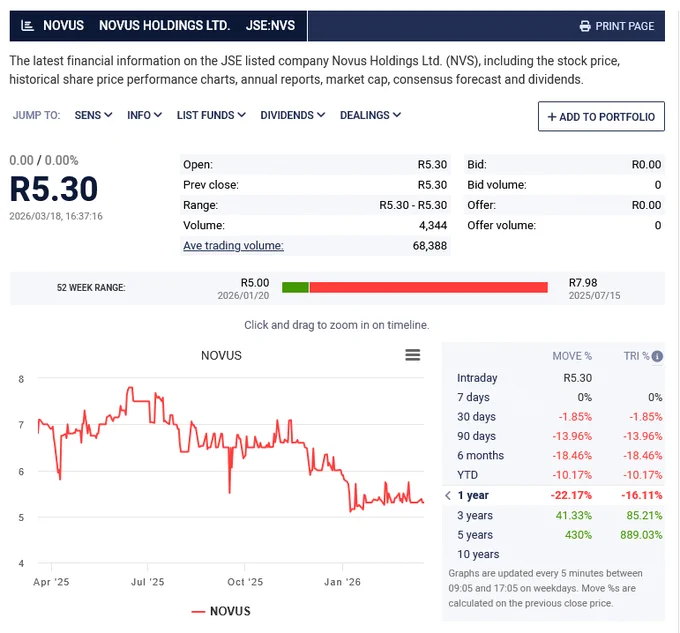Click the JSE:NVS ticker text

[270, 26]
